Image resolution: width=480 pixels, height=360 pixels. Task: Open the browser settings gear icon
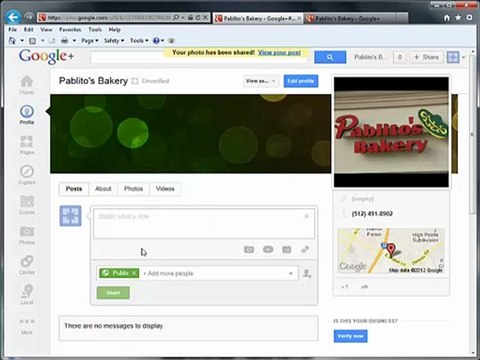(469, 17)
